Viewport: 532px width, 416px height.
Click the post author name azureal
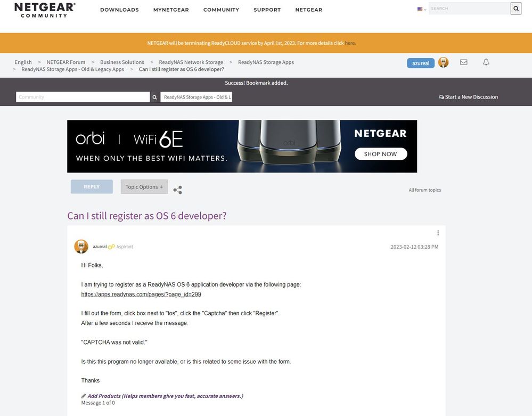100,247
